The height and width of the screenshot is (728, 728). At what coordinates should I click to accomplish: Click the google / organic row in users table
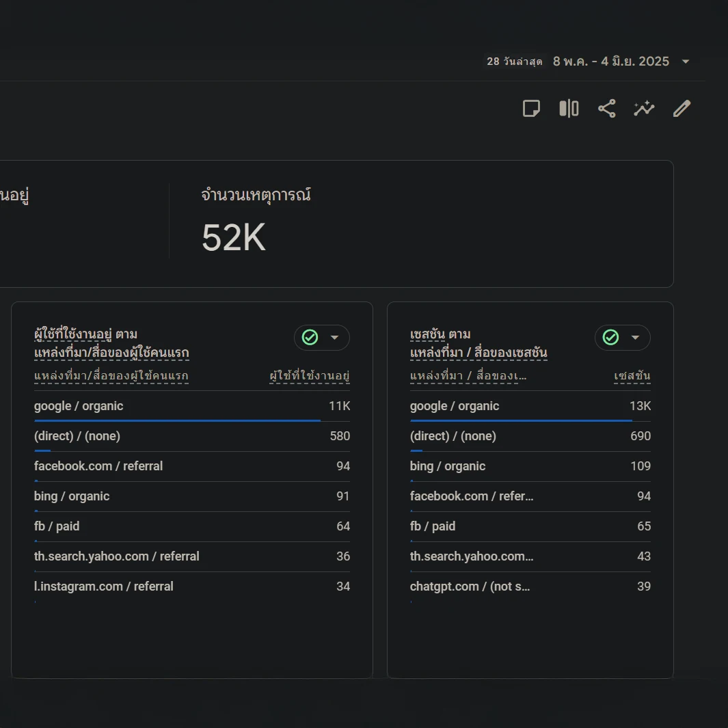(x=79, y=406)
